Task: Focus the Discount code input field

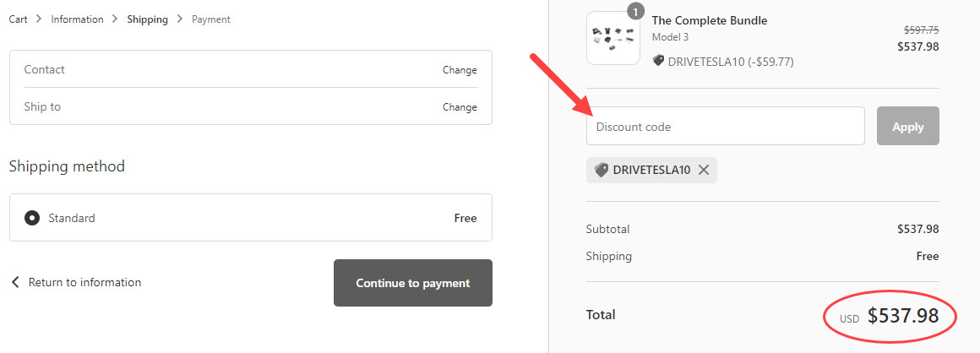Action: click(725, 127)
